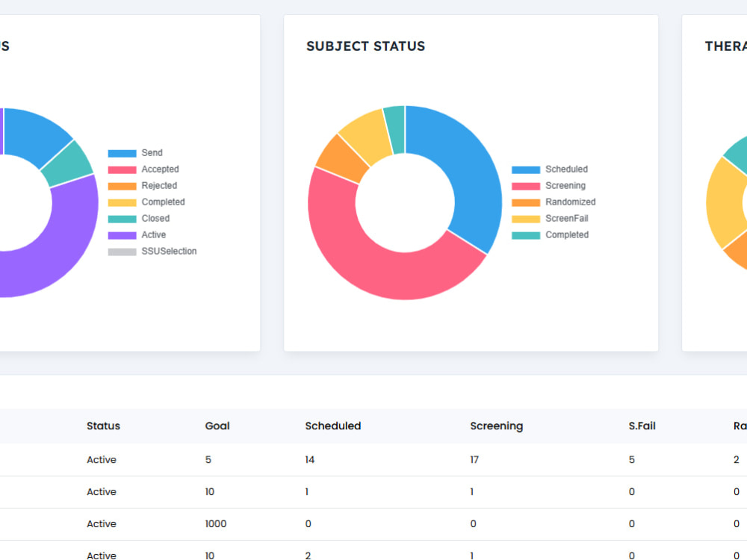Image resolution: width=747 pixels, height=560 pixels.
Task: Click the Rejected legend label
Action: click(159, 186)
